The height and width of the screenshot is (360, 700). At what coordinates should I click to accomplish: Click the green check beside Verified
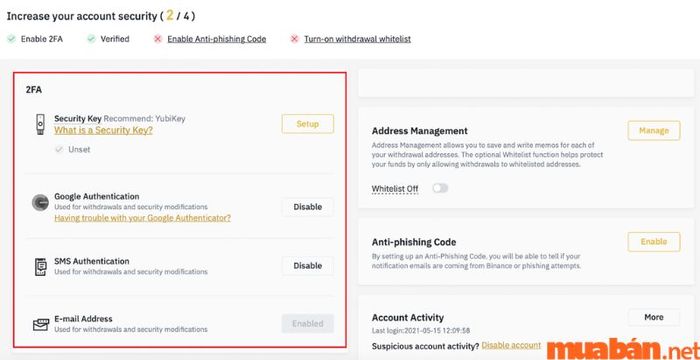[x=91, y=39]
